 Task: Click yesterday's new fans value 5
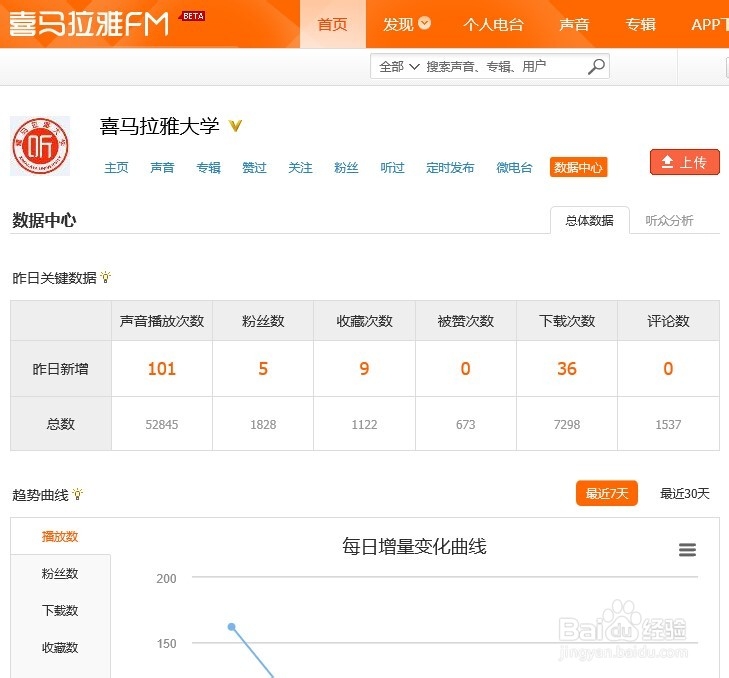(263, 369)
